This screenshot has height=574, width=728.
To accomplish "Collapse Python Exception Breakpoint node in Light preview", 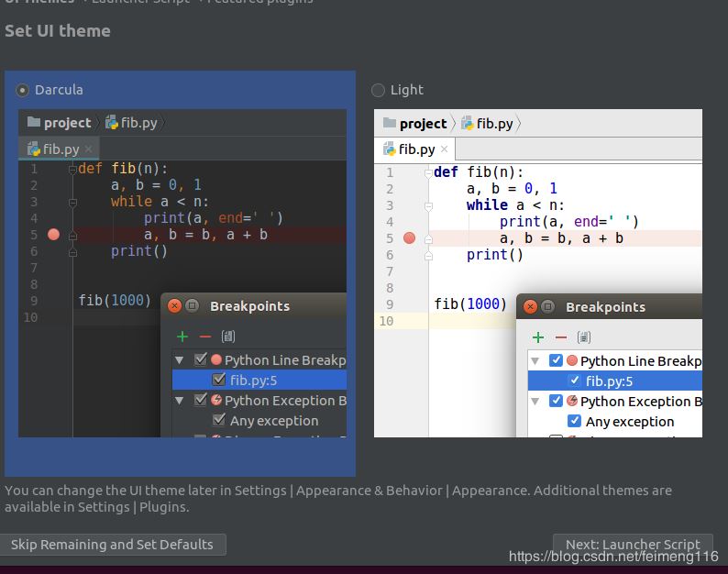I will point(535,401).
